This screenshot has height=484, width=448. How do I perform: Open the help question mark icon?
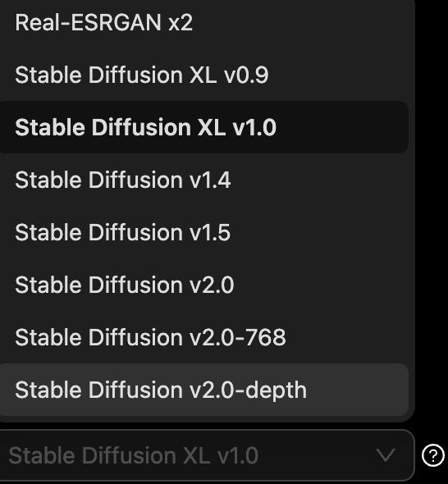(432, 455)
